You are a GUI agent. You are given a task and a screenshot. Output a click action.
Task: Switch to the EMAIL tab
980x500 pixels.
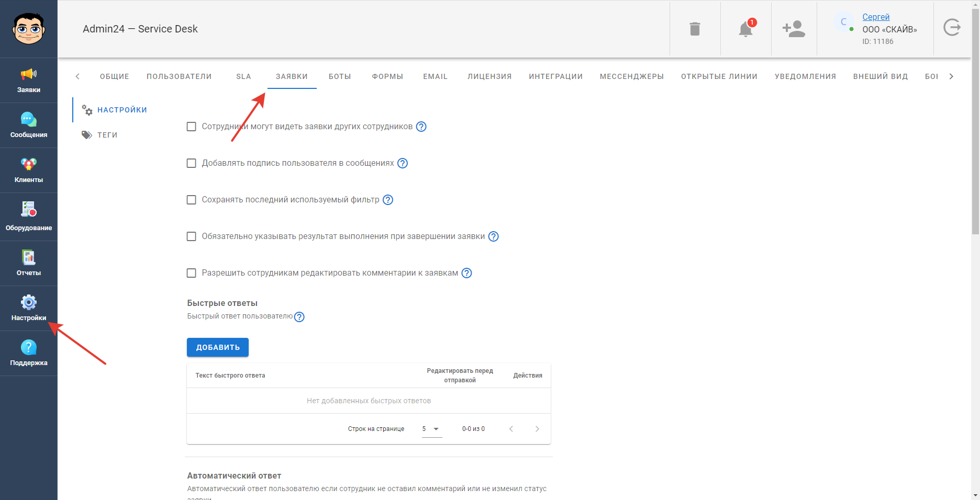(436, 76)
